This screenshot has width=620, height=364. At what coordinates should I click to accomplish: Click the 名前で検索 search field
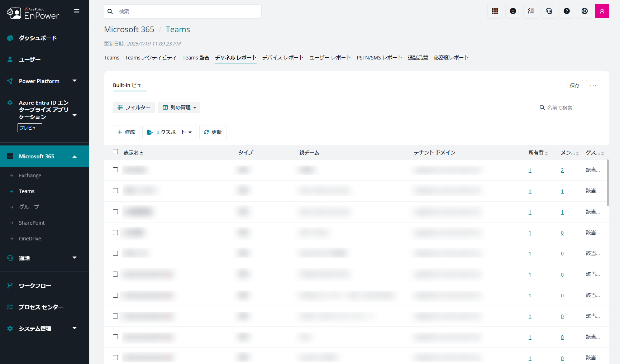[568, 107]
